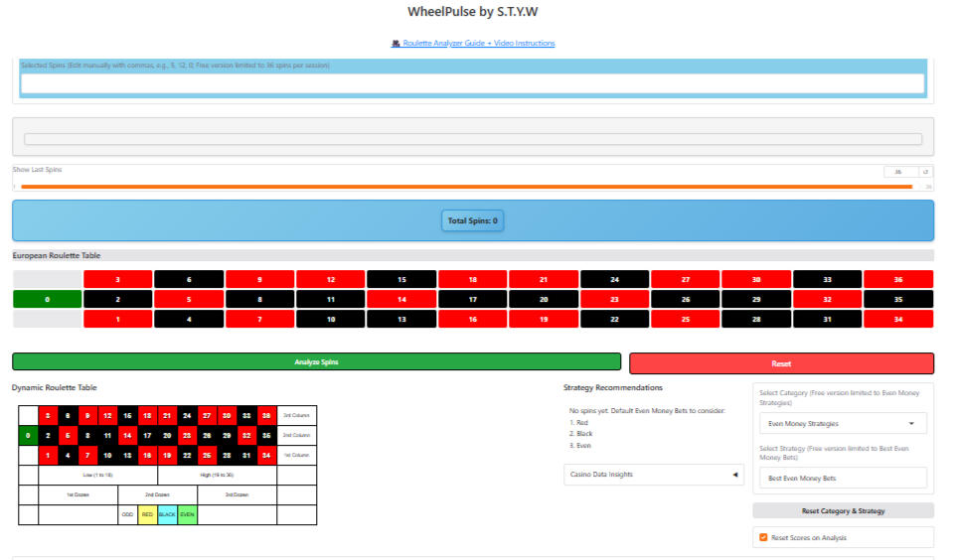The width and height of the screenshot is (955, 560).
Task: Select black 29 on European Roulette Table
Action: (x=756, y=300)
